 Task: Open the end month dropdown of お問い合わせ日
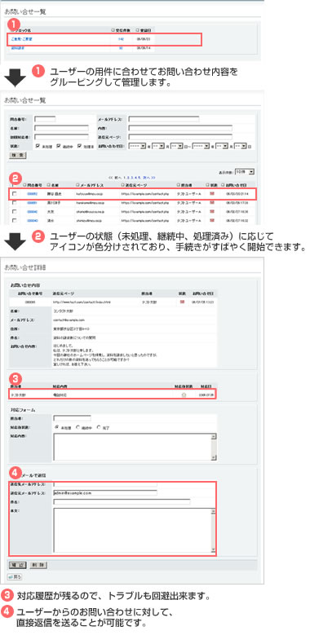coord(222,146)
